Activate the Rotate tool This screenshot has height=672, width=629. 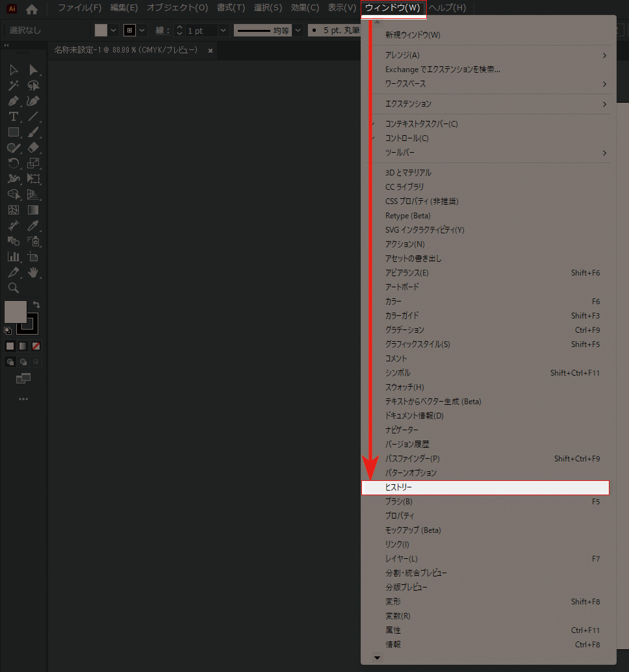[x=13, y=164]
